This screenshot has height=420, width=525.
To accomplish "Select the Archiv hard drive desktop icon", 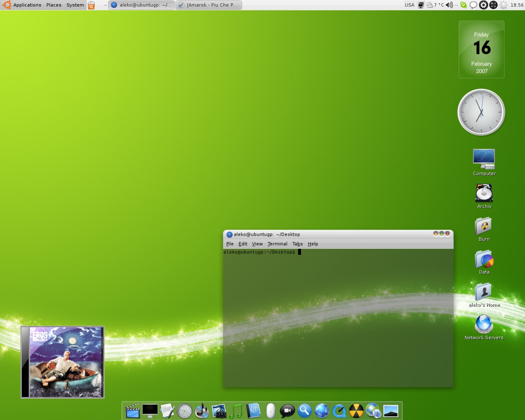I will [x=484, y=196].
